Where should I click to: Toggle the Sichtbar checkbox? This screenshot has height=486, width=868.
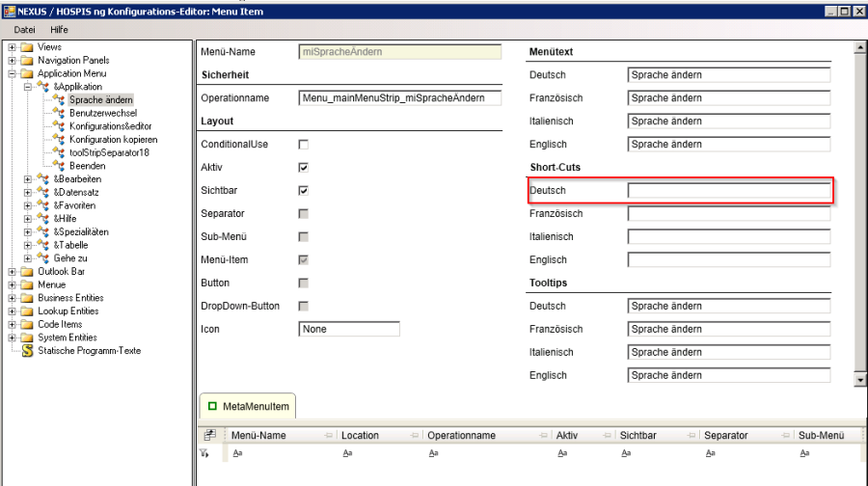click(x=303, y=191)
